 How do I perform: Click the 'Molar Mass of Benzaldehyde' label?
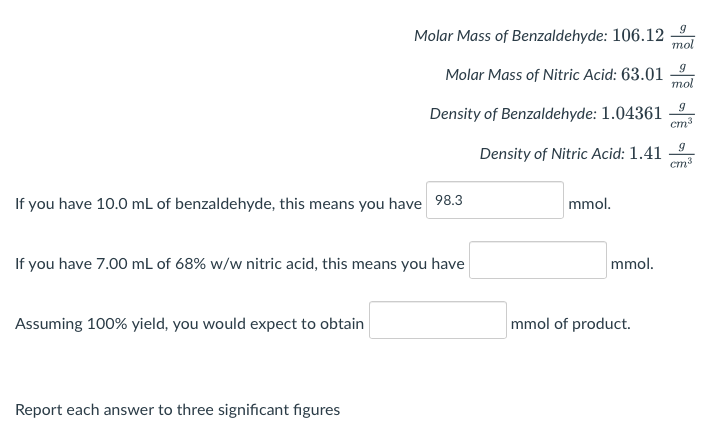coord(511,36)
